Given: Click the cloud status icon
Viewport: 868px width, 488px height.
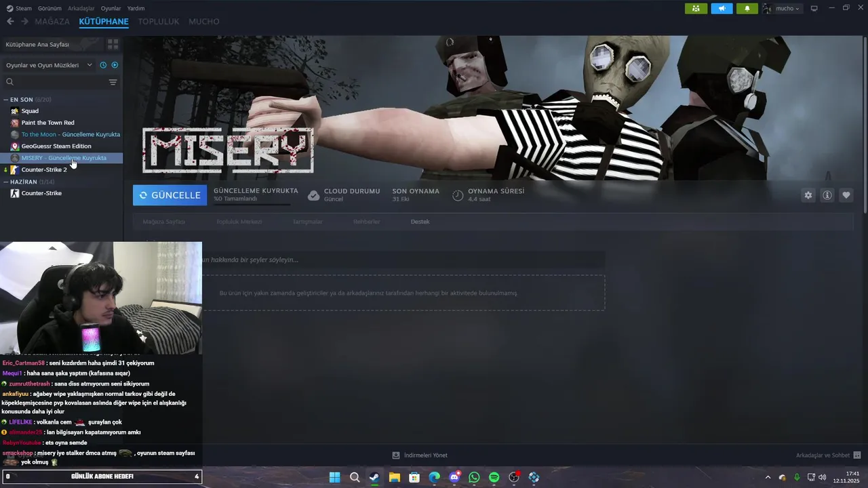Looking at the screenshot, I should (x=313, y=195).
